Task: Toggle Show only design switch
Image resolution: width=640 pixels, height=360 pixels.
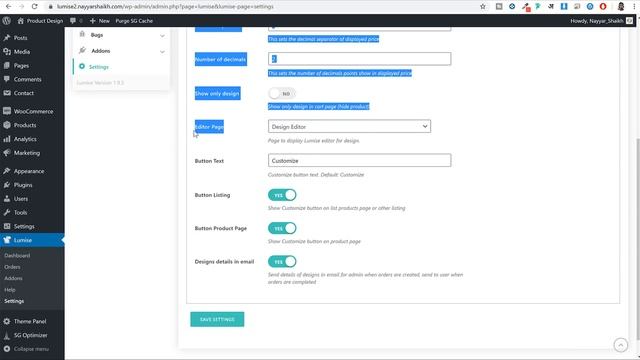Action: pyautogui.click(x=282, y=93)
